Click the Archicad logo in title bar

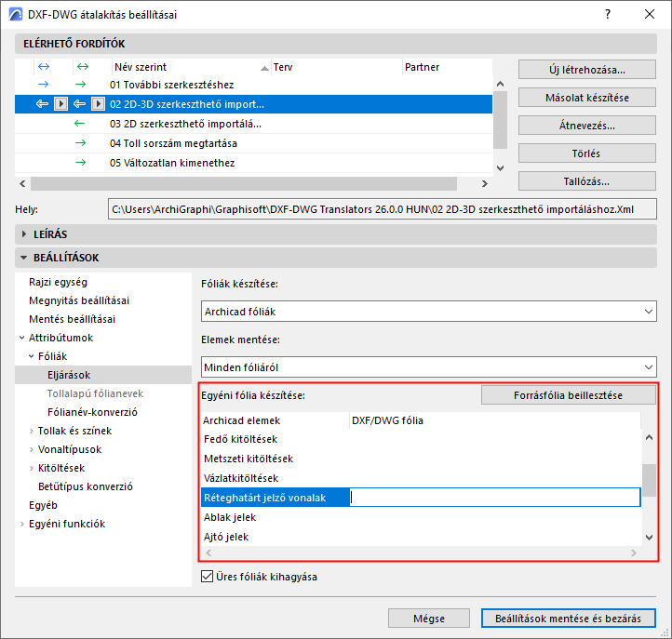pyautogui.click(x=16, y=15)
